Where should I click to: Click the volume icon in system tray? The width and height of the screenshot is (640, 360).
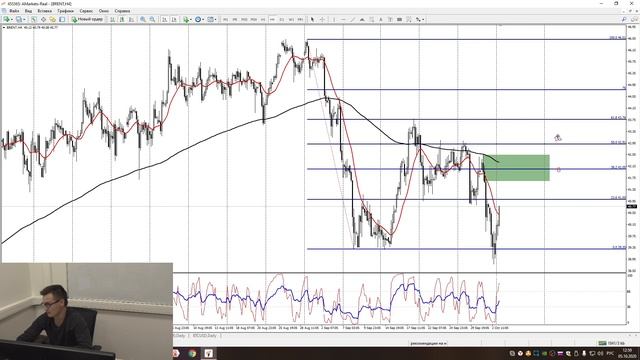point(600,353)
